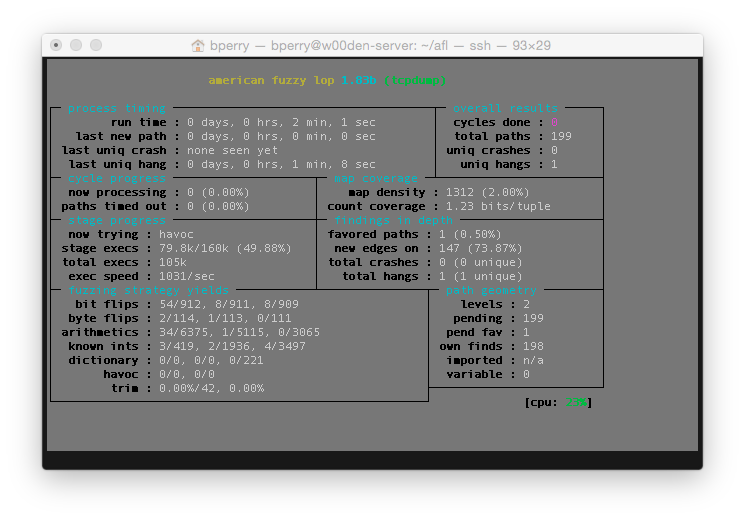Click the bit flips yields values
Viewport: 745px width, 520px height.
pos(229,304)
